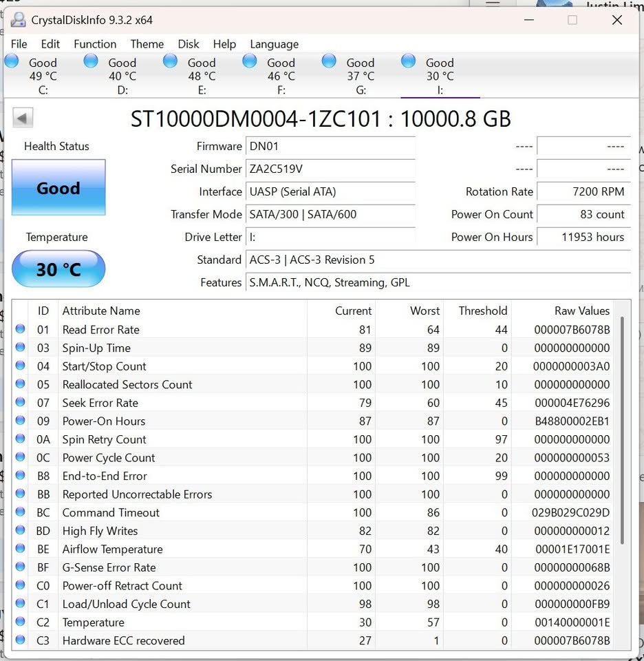
Task: Click the Standard field ACS-3
Action: [x=438, y=260]
